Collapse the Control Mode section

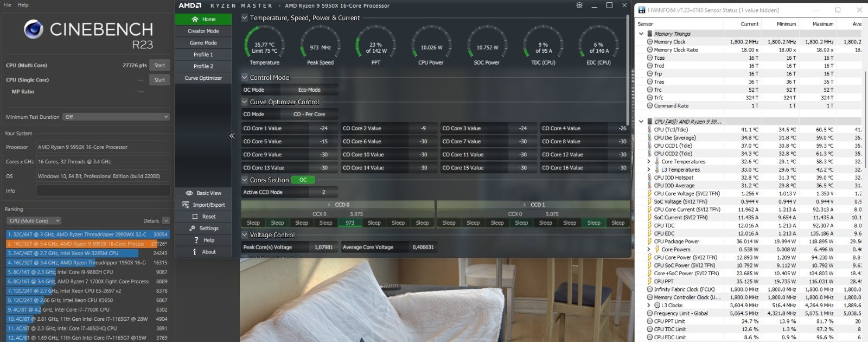245,78
